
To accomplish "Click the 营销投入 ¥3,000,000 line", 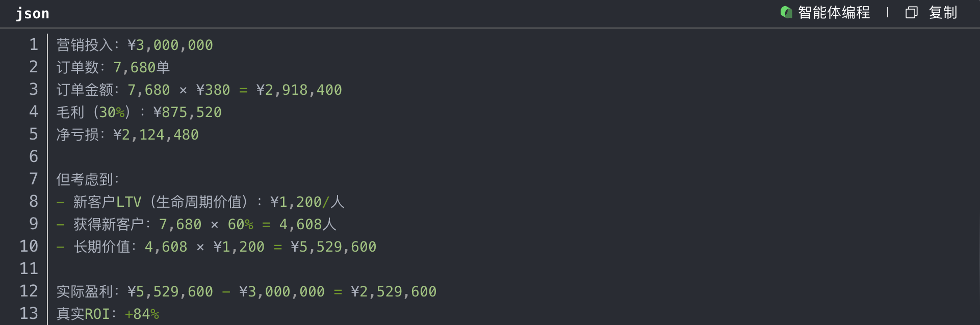I will pyautogui.click(x=135, y=45).
